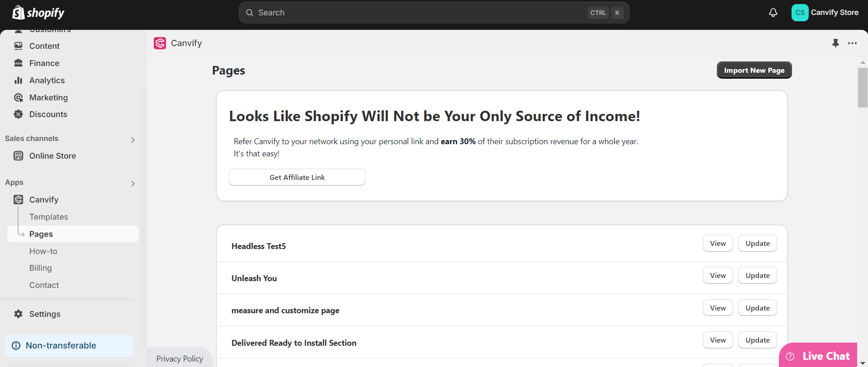Open Live Chat
This screenshot has height=367, width=868.
coord(818,355)
